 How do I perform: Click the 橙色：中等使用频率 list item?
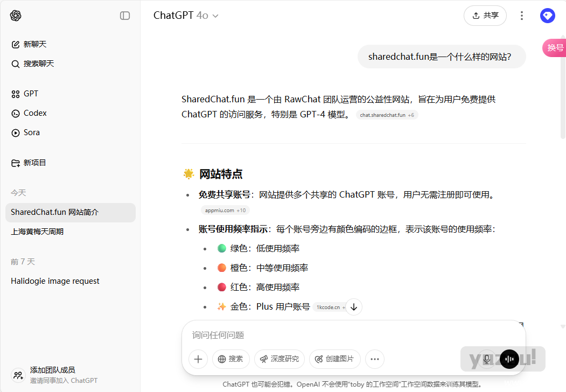point(263,268)
